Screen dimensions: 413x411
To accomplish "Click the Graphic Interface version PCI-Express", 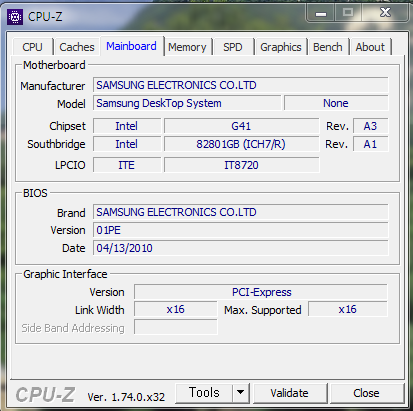I will pyautogui.click(x=261, y=292).
